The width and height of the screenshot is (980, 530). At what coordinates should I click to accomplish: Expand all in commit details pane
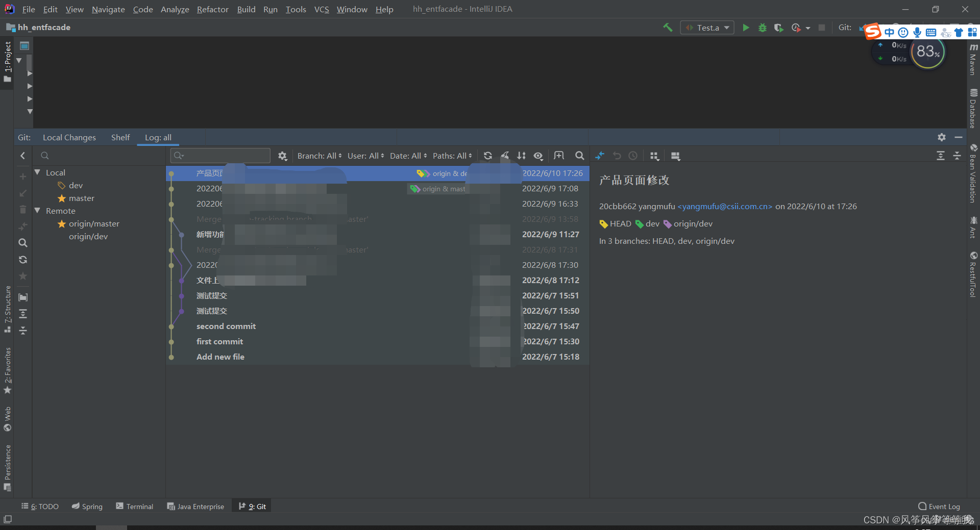(x=941, y=156)
